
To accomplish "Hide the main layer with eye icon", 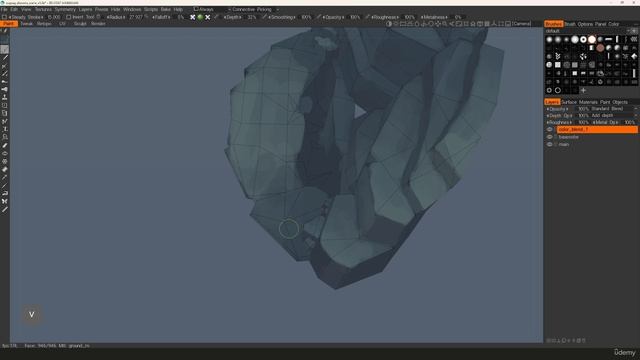I will pyautogui.click(x=549, y=144).
